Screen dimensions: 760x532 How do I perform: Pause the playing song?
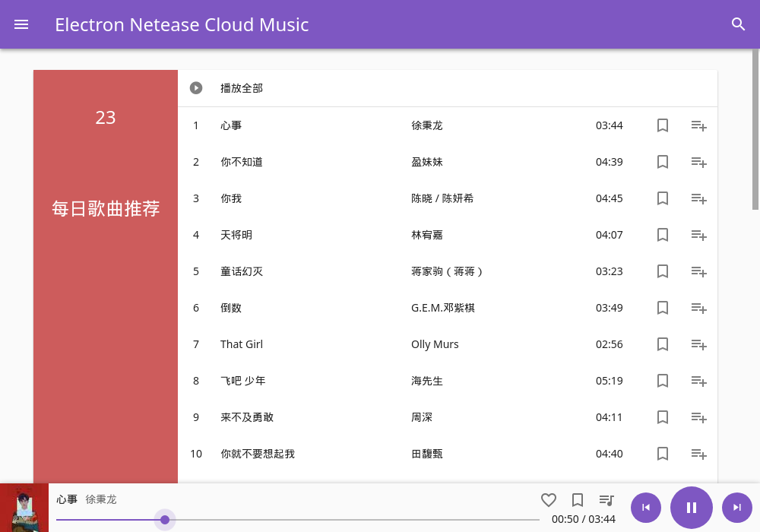691,507
